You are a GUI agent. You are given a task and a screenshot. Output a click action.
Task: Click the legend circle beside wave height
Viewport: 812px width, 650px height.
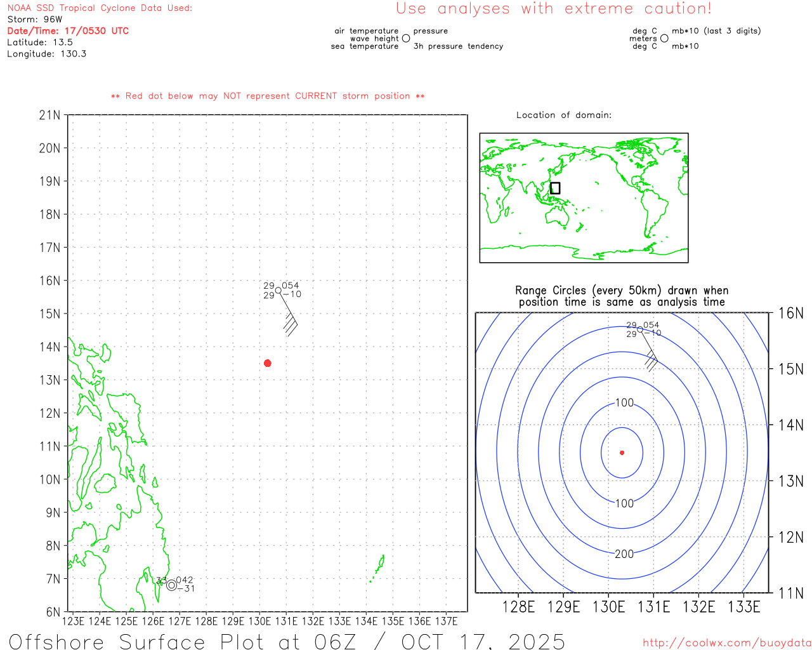coord(406,39)
